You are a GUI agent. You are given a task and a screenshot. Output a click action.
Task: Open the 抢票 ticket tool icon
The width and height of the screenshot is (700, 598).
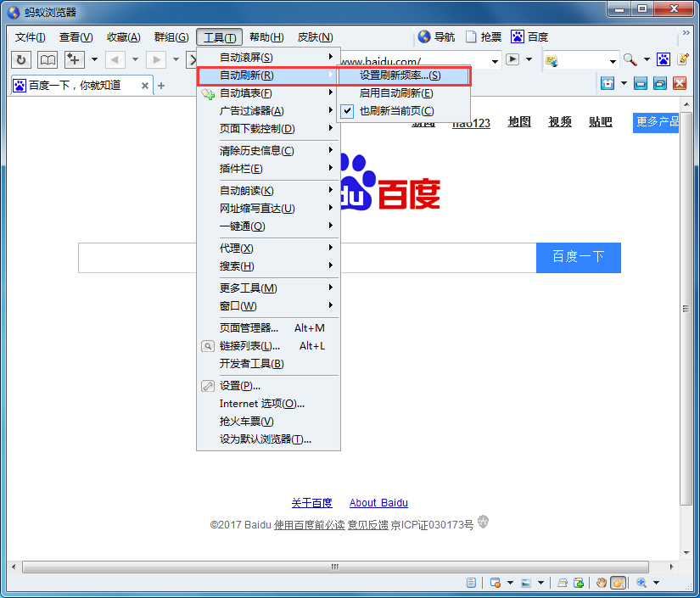coord(472,36)
